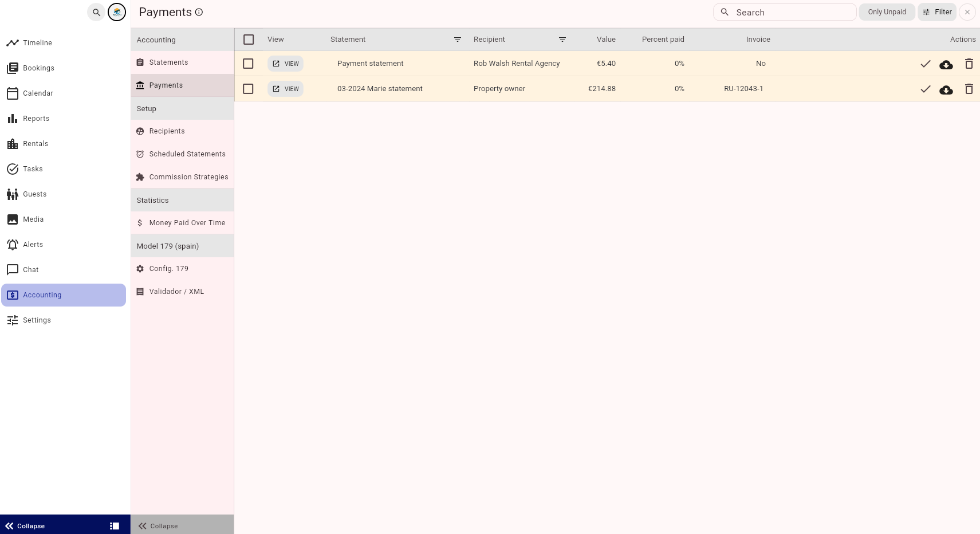
Task: Open the Guests section
Action: 64,194
